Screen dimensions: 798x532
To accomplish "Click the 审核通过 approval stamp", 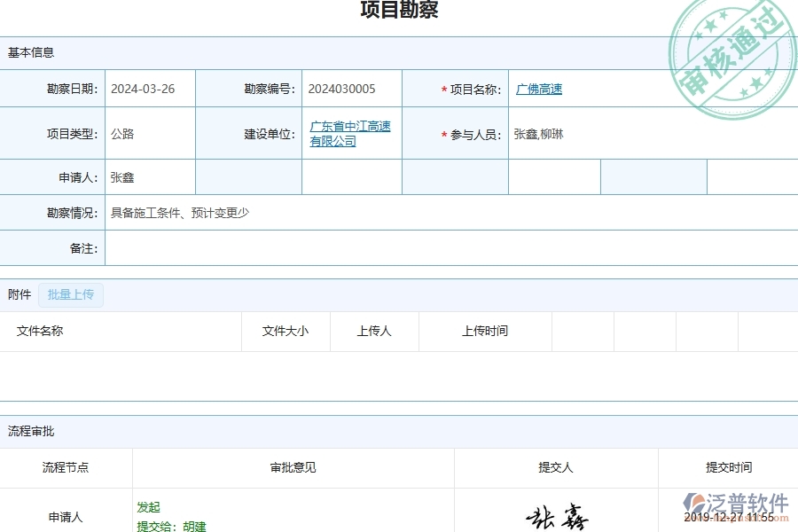I will pos(731,53).
